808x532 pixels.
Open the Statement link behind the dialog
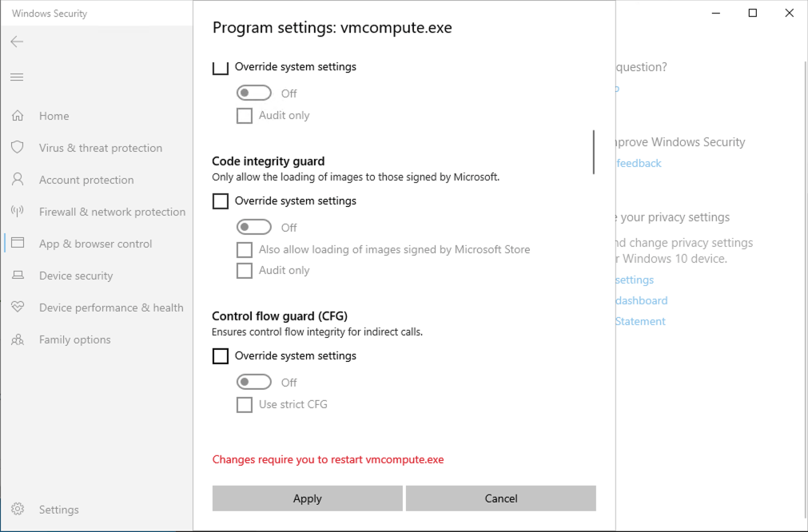click(x=640, y=321)
